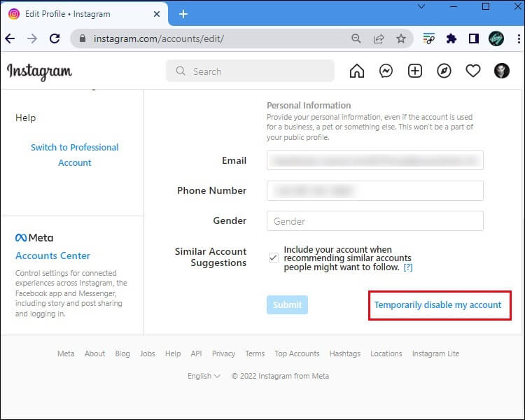This screenshot has width=525, height=420.
Task: Open the English language dropdown
Action: [204, 376]
